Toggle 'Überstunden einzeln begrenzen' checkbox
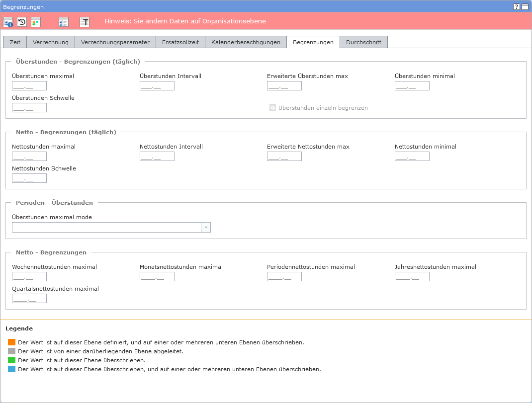The image size is (532, 403). coord(272,108)
